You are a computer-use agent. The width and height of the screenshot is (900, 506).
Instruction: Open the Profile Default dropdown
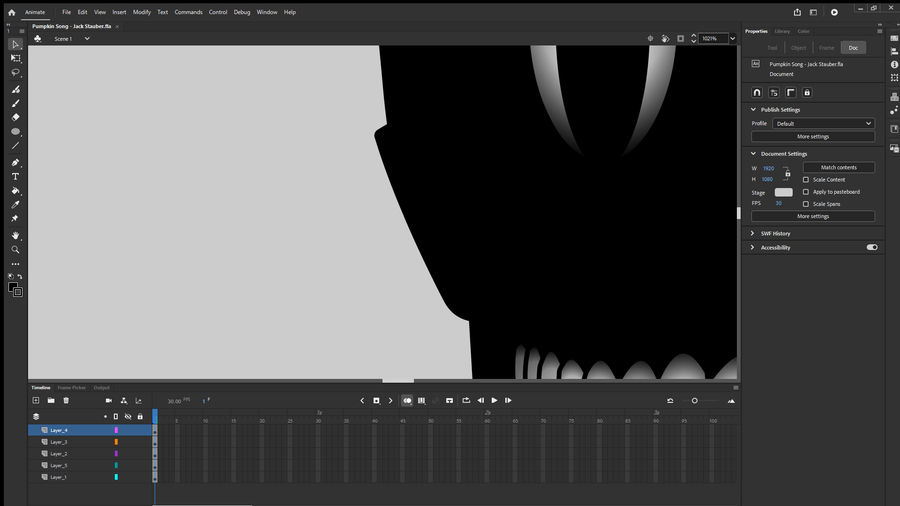tap(823, 123)
